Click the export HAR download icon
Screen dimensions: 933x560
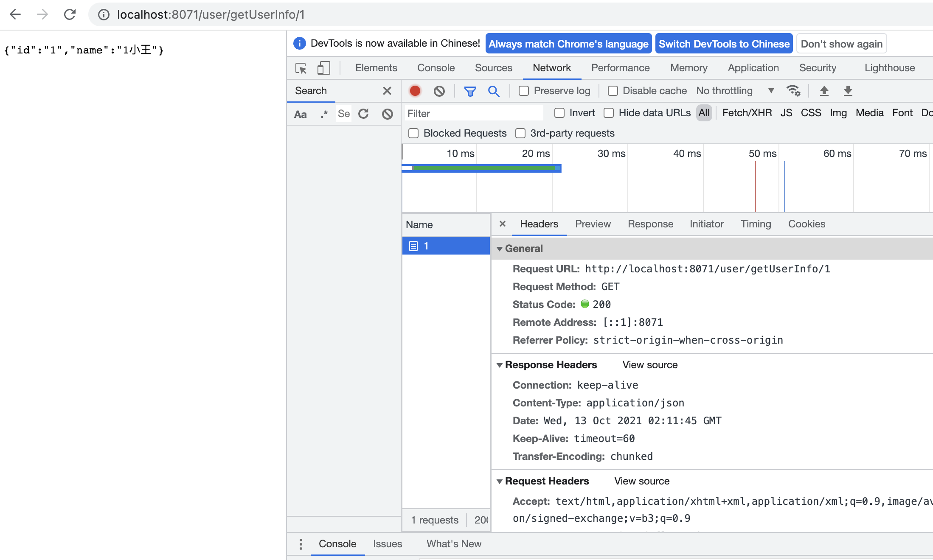pos(848,91)
